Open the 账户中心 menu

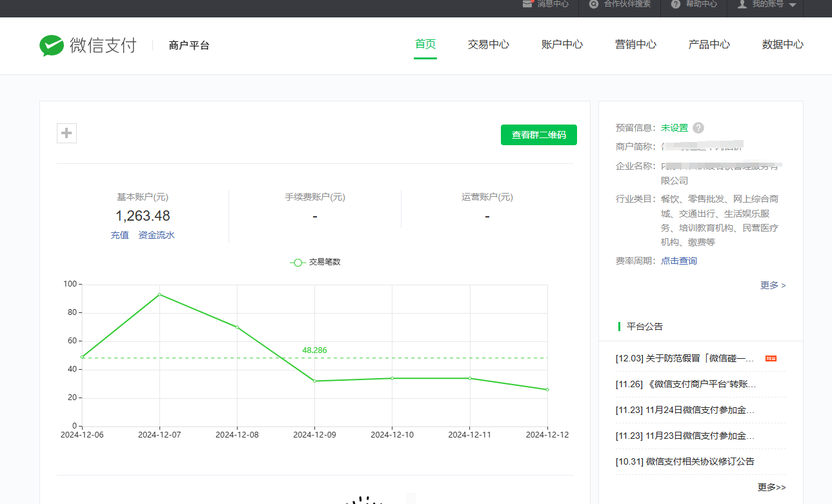pyautogui.click(x=562, y=45)
